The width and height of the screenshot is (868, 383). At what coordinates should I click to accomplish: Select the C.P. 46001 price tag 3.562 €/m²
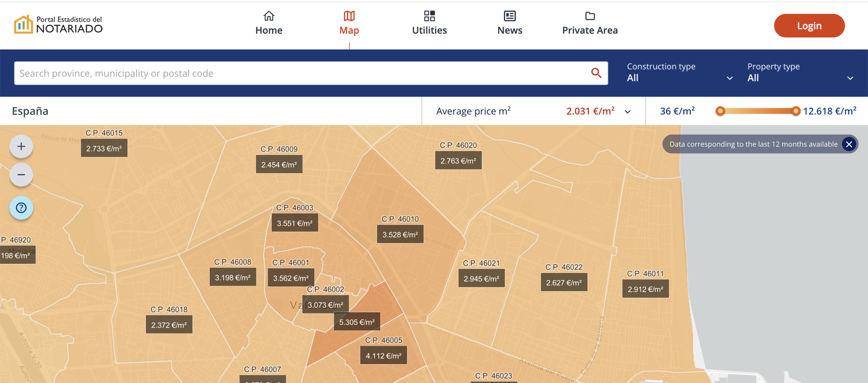[x=291, y=278]
